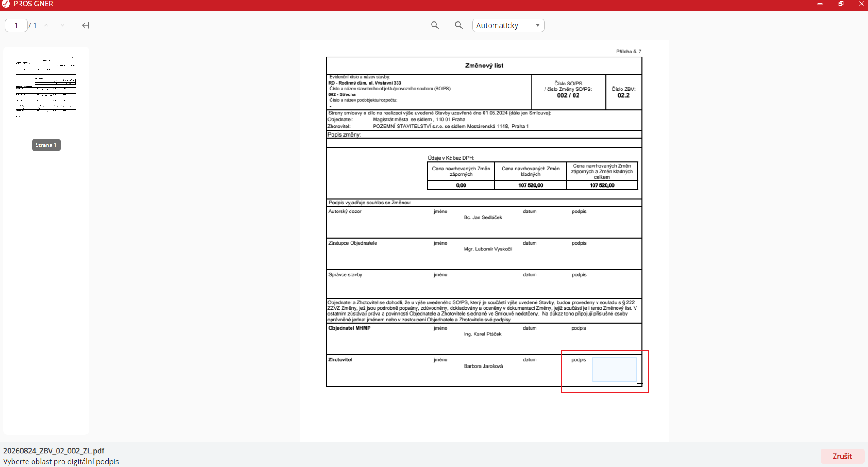This screenshot has width=868, height=467.
Task: Minimize the PROSIGNER window
Action: click(820, 4)
